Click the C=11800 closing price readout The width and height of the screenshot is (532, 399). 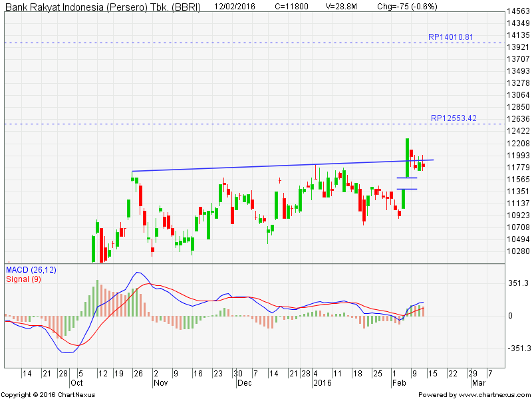point(295,7)
